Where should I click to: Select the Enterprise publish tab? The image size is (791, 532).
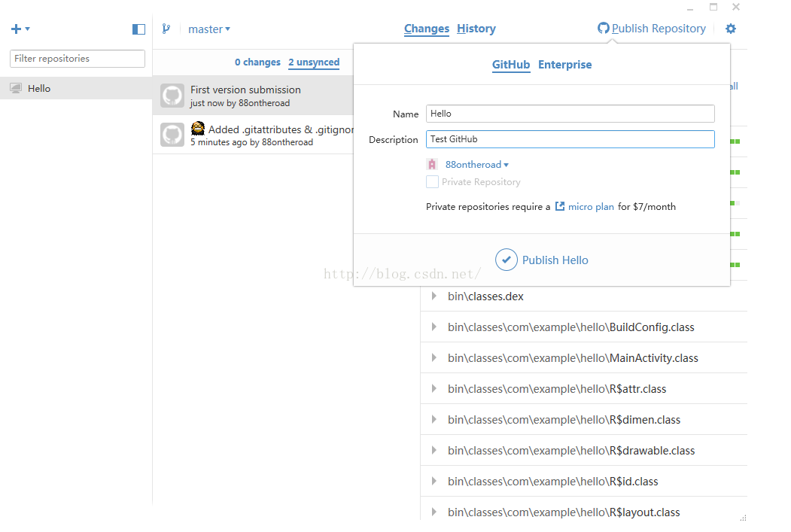[x=564, y=65]
